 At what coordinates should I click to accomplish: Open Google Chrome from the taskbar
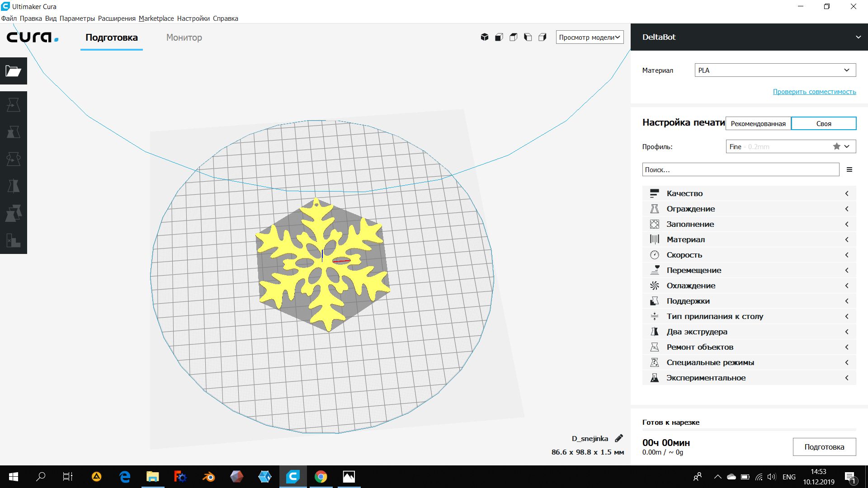click(x=321, y=477)
